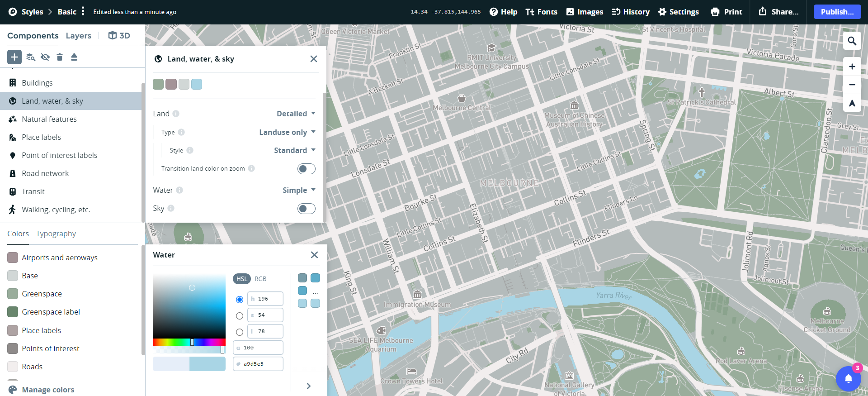
Task: Open the Land Detailed dropdown
Action: point(296,114)
